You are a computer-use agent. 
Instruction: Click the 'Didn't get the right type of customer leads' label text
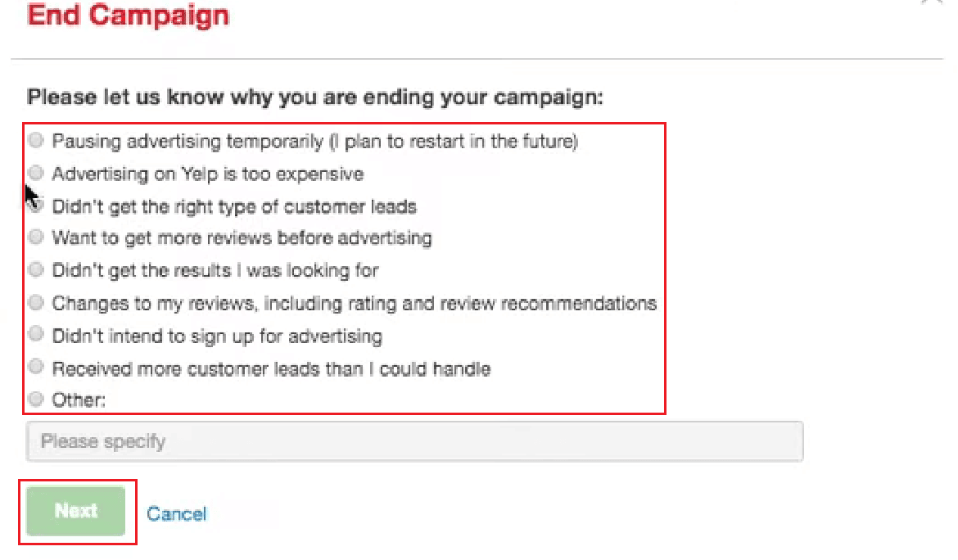point(234,206)
